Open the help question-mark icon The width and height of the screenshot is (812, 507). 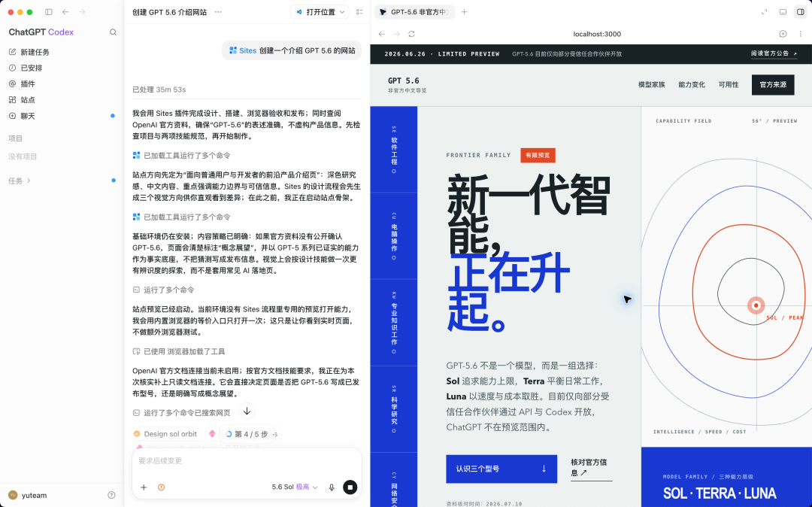[x=111, y=495]
